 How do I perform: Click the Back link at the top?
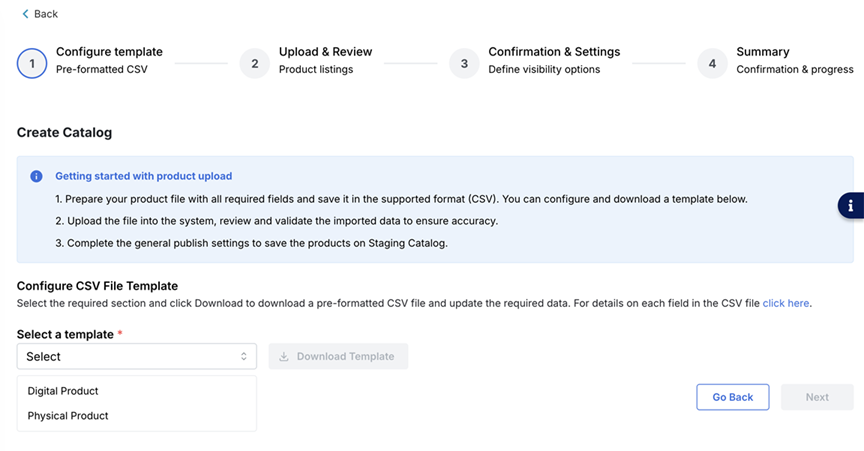(45, 14)
